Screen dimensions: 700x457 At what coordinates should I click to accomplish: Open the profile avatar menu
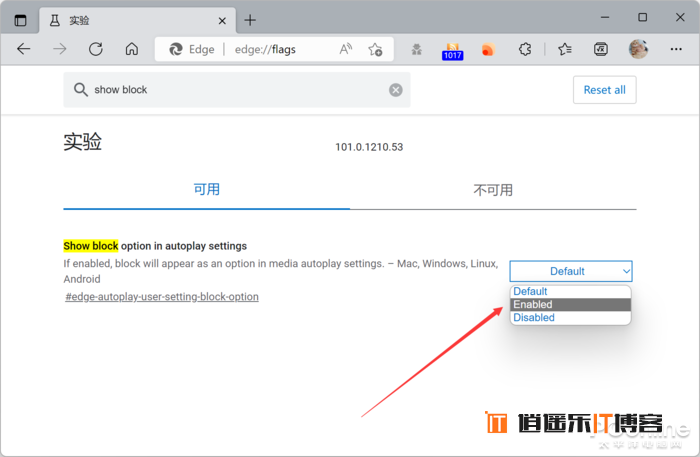[638, 49]
